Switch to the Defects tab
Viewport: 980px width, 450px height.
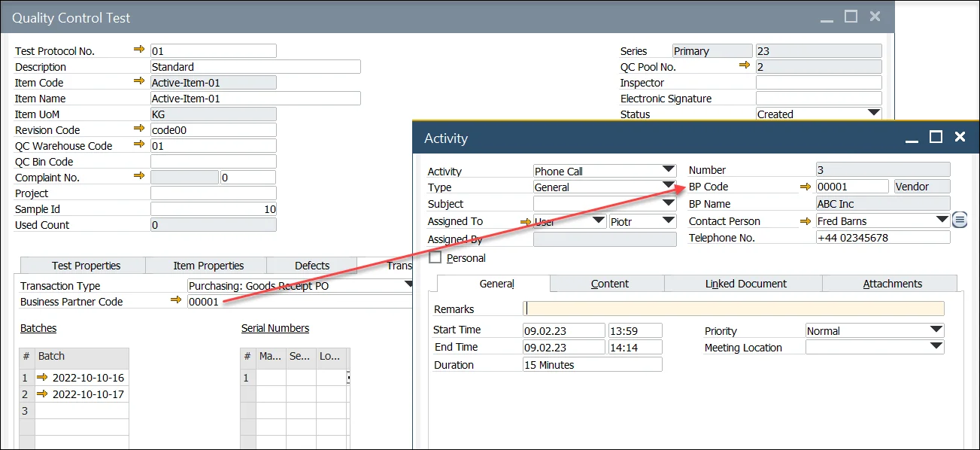tap(312, 265)
